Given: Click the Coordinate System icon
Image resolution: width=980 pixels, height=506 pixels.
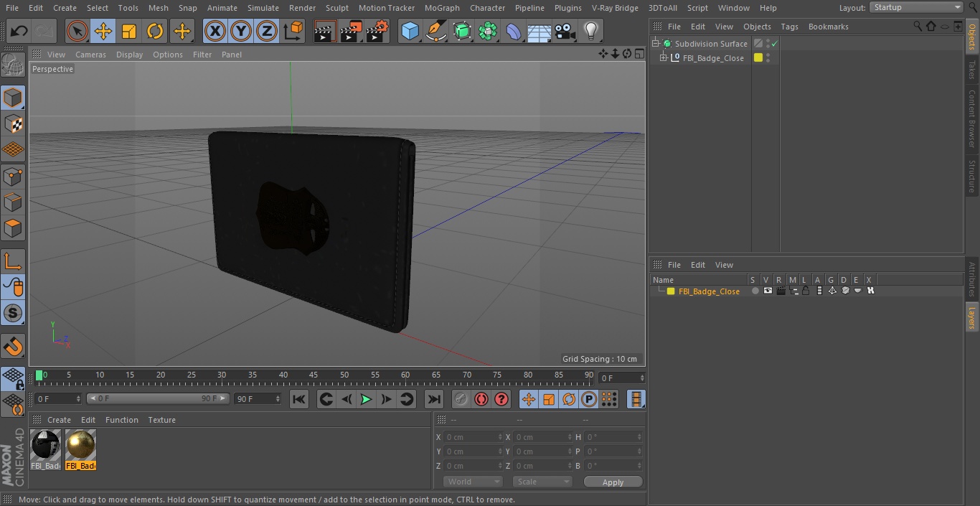Looking at the screenshot, I should click(293, 31).
